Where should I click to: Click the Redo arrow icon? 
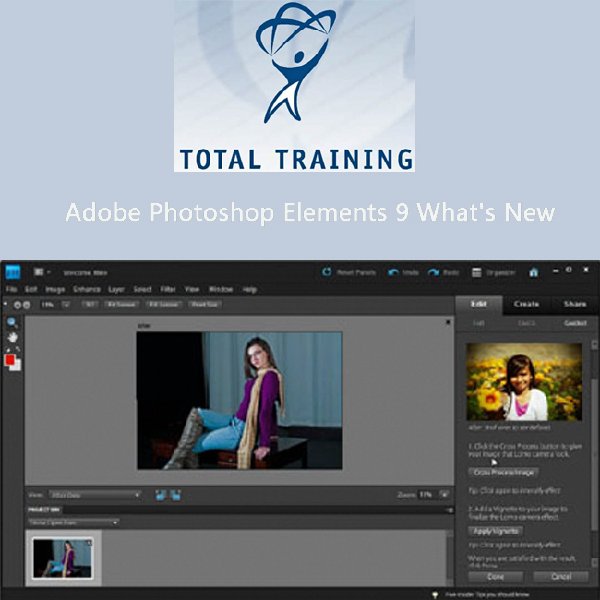433,272
